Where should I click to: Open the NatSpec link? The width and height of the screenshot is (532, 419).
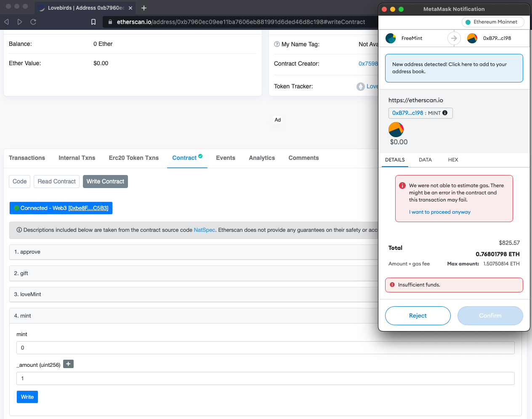coord(205,230)
